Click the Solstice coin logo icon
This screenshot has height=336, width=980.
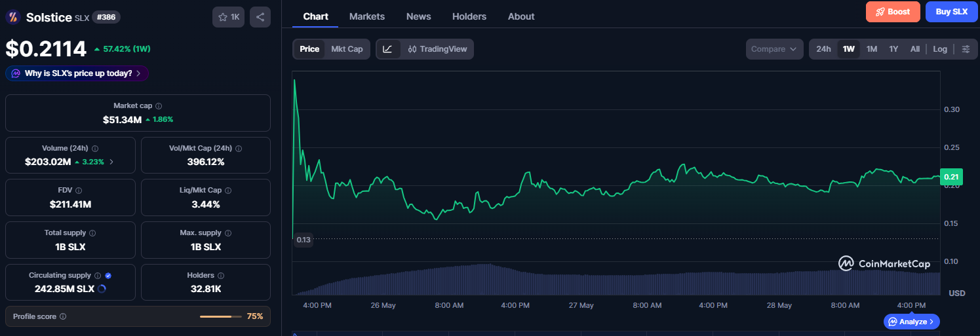(12, 17)
